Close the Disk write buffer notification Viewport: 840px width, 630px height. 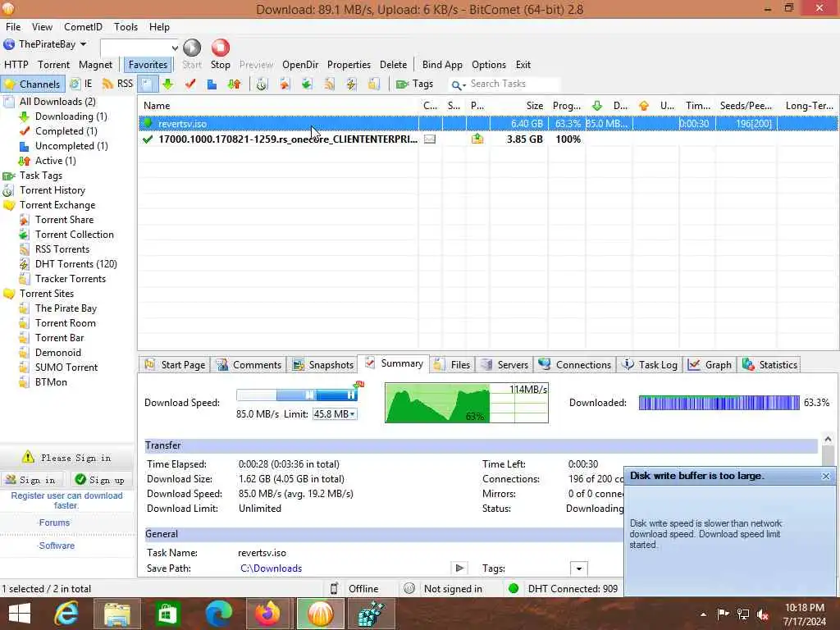point(825,476)
